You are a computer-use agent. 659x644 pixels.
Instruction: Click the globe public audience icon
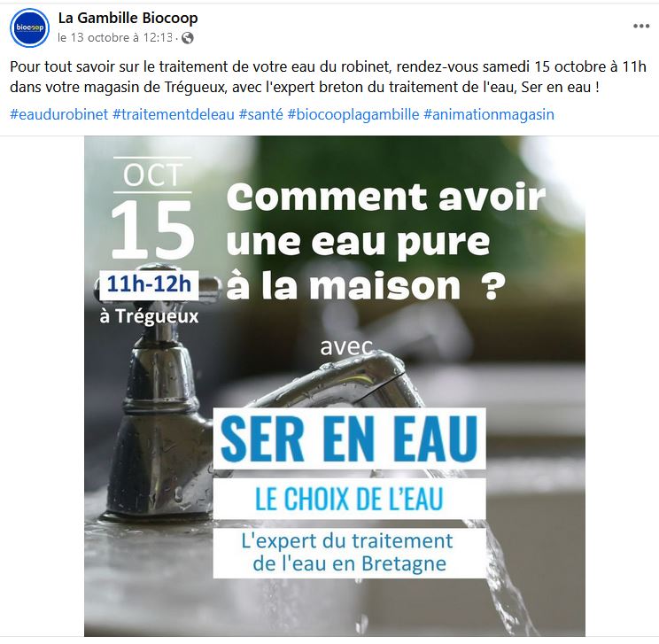pos(188,38)
